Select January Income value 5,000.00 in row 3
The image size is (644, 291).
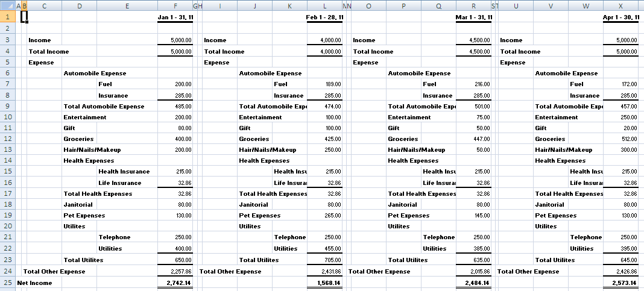(x=175, y=40)
